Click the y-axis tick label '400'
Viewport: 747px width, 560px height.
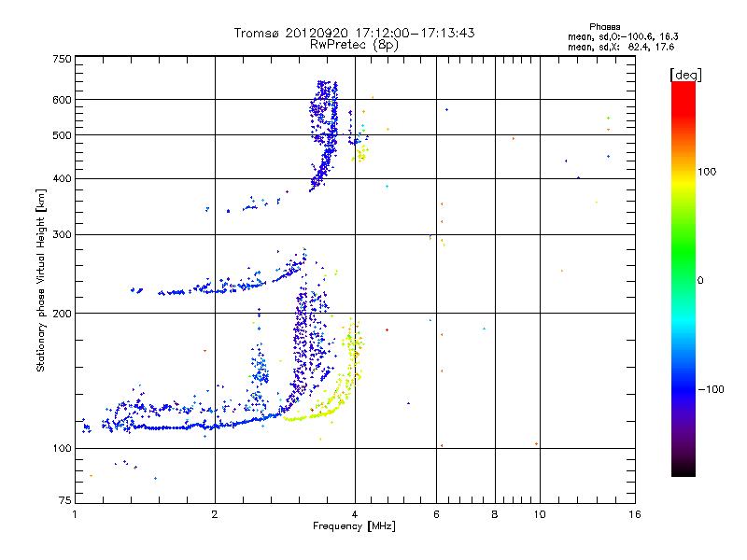click(62, 179)
